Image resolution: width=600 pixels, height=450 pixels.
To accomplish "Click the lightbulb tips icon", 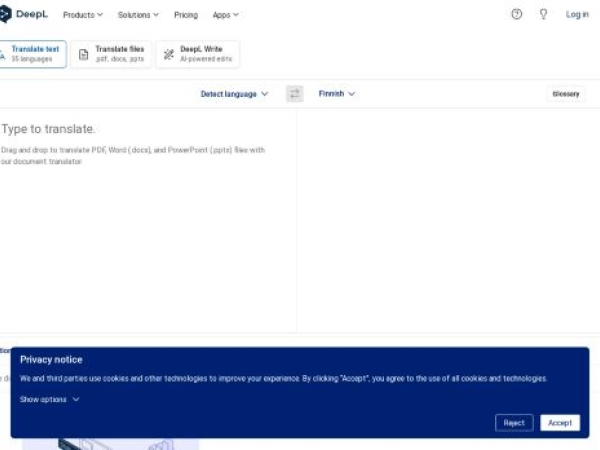I will 543,14.
